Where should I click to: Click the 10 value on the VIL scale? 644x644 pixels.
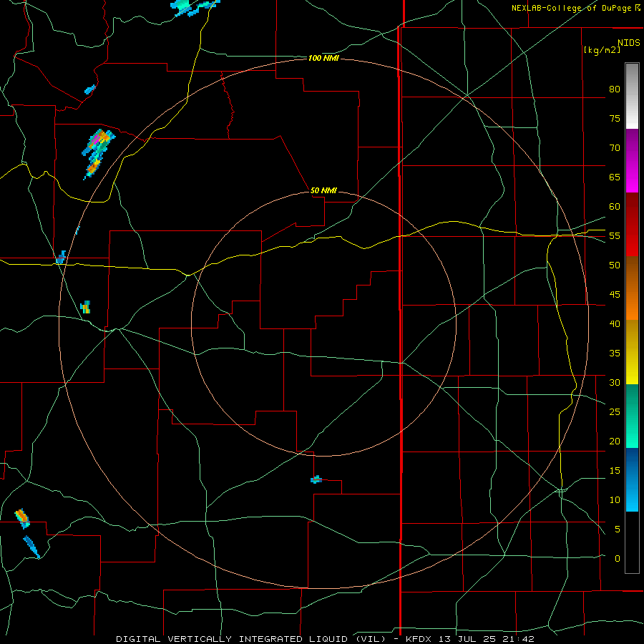pos(615,500)
